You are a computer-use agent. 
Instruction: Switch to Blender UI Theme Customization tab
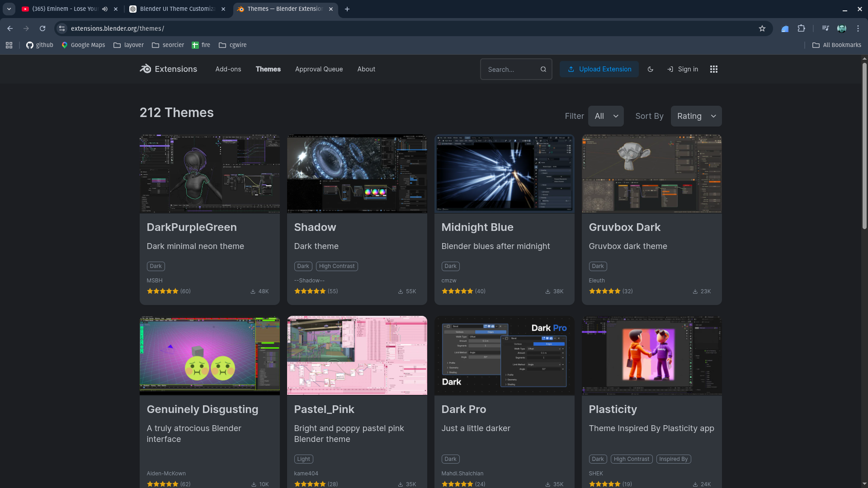tap(177, 9)
